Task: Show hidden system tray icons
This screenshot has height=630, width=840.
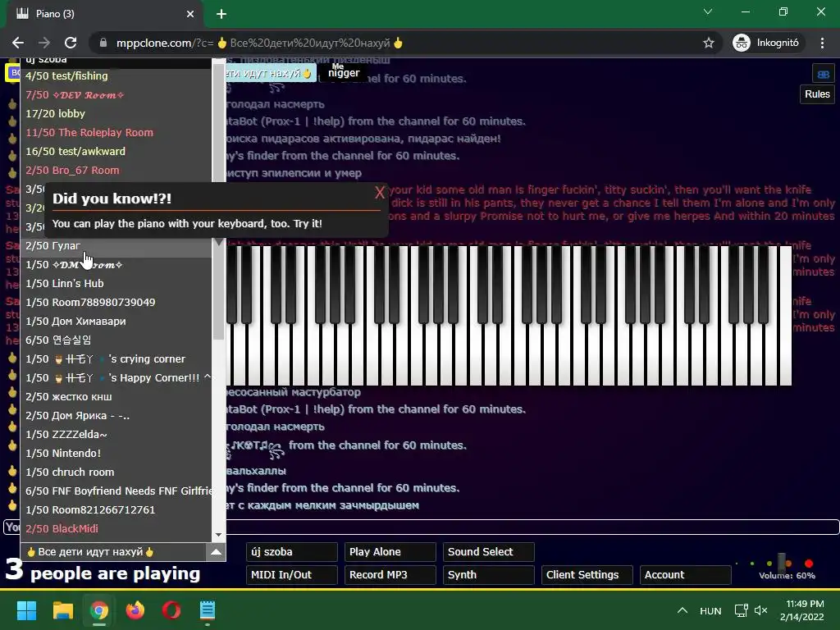Action: (x=682, y=610)
